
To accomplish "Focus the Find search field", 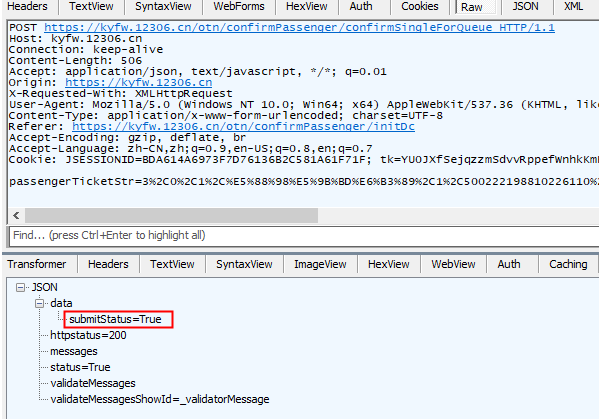I will pyautogui.click(x=304, y=235).
